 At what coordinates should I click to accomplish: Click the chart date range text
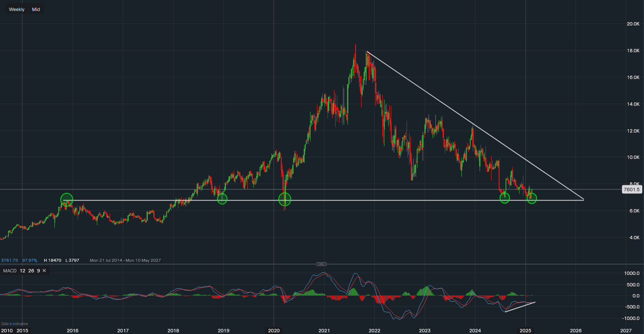point(125,260)
